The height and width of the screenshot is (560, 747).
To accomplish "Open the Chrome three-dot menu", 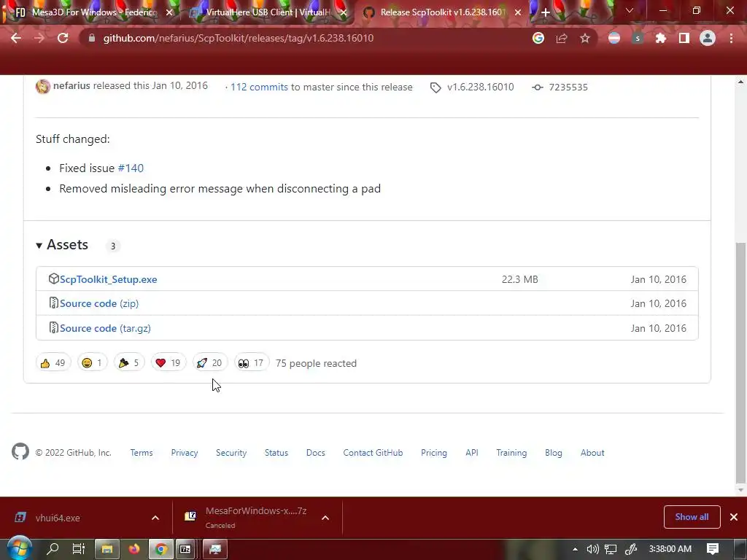I will pos(731,38).
